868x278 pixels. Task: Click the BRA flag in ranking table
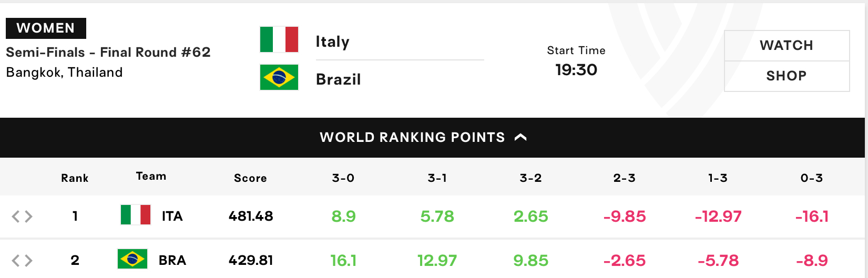click(x=132, y=259)
